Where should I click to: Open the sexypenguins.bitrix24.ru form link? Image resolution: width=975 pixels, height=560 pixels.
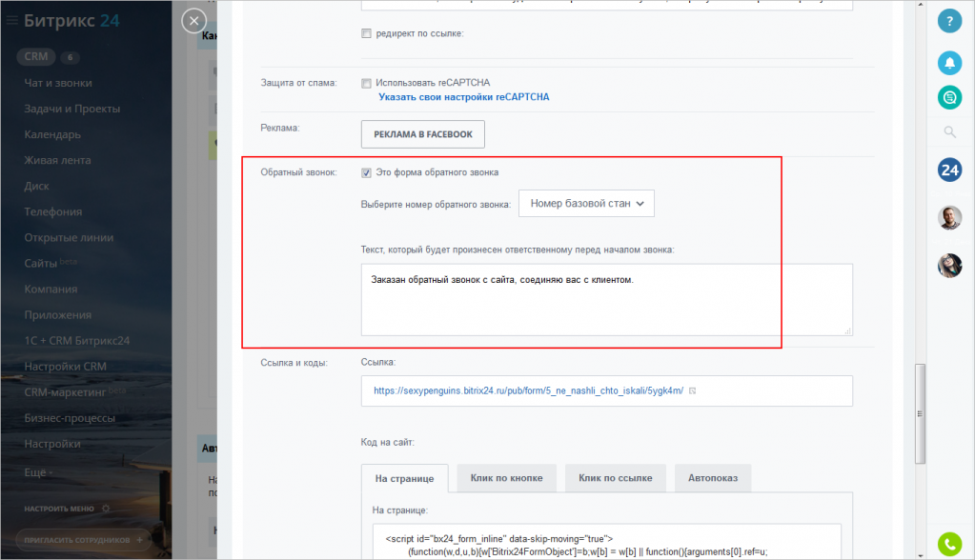tap(528, 390)
